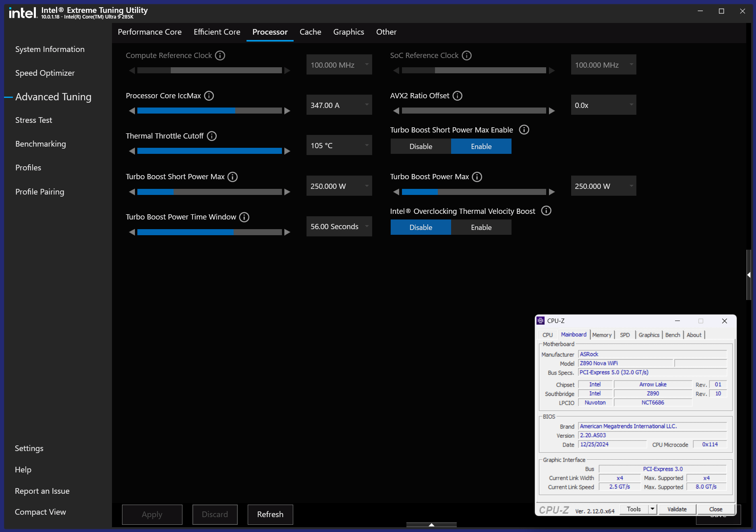Click the Discard button
Image resolution: width=756 pixels, height=532 pixels.
coord(215,514)
